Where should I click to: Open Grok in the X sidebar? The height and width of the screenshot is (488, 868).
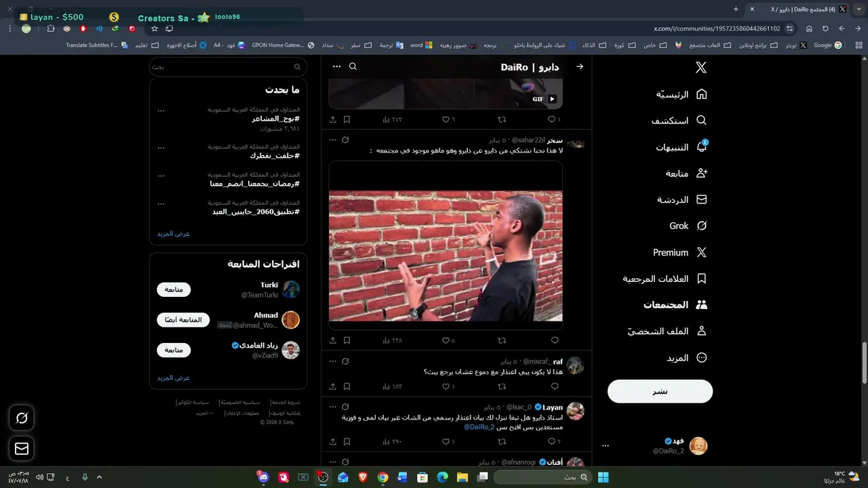click(688, 226)
